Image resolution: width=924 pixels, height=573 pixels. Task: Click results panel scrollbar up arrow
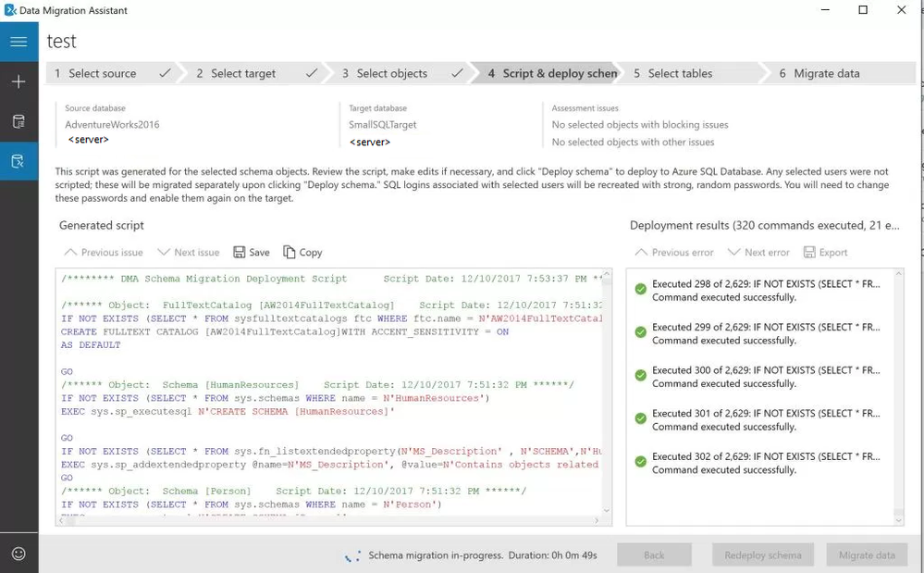pos(899,274)
